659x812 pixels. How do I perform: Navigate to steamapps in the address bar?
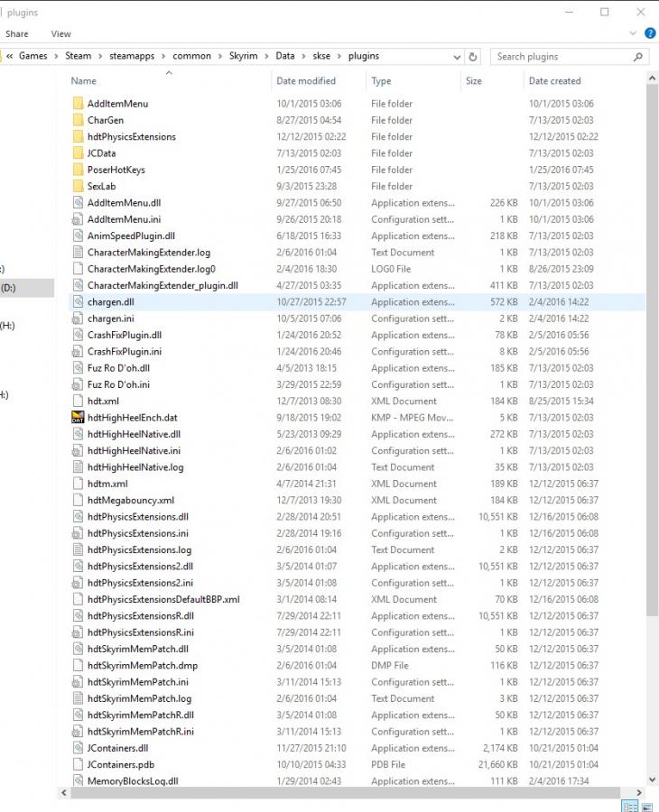132,56
